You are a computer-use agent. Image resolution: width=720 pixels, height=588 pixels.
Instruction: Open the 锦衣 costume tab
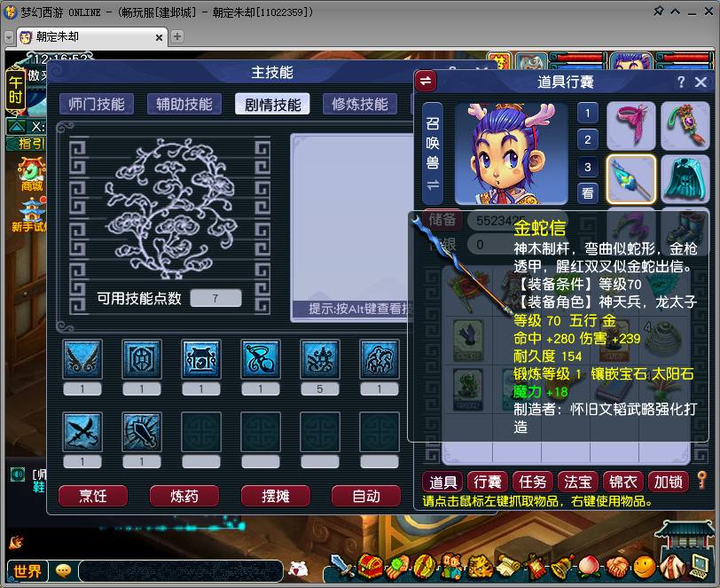[x=623, y=482]
